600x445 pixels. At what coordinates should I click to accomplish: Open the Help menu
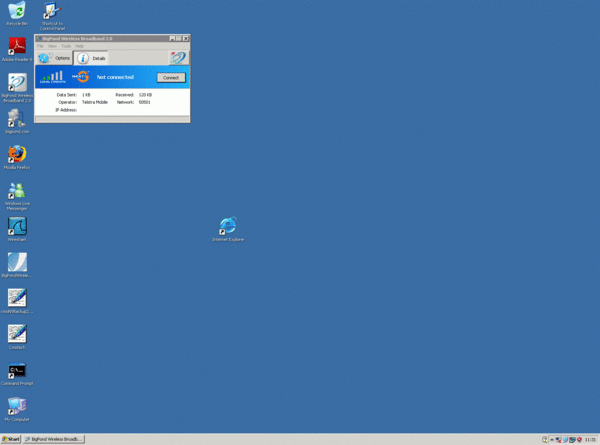(79, 46)
